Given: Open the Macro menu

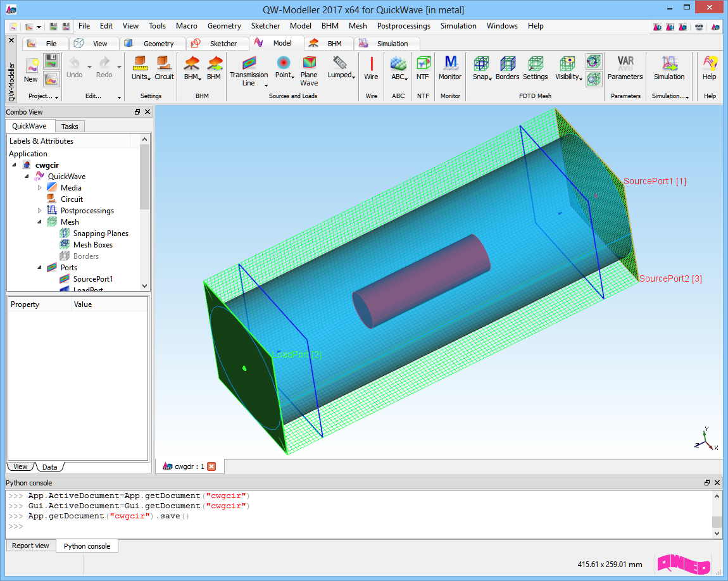Looking at the screenshot, I should click(186, 26).
